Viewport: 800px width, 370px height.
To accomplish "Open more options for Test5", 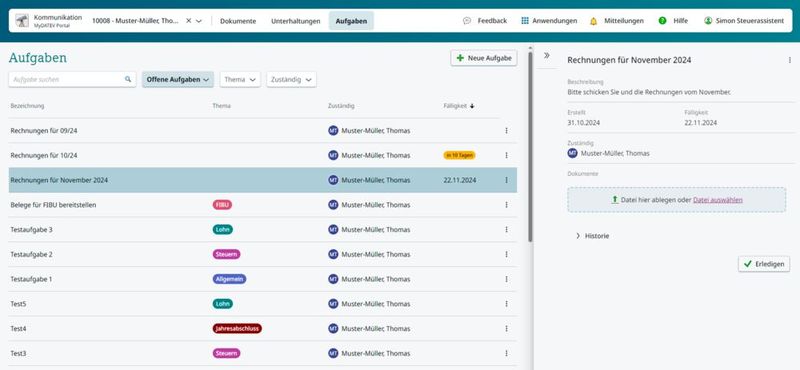I will (x=506, y=304).
